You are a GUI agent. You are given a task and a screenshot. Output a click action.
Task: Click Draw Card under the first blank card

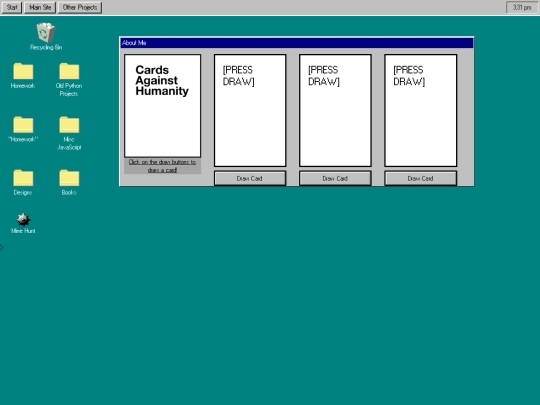(x=250, y=178)
